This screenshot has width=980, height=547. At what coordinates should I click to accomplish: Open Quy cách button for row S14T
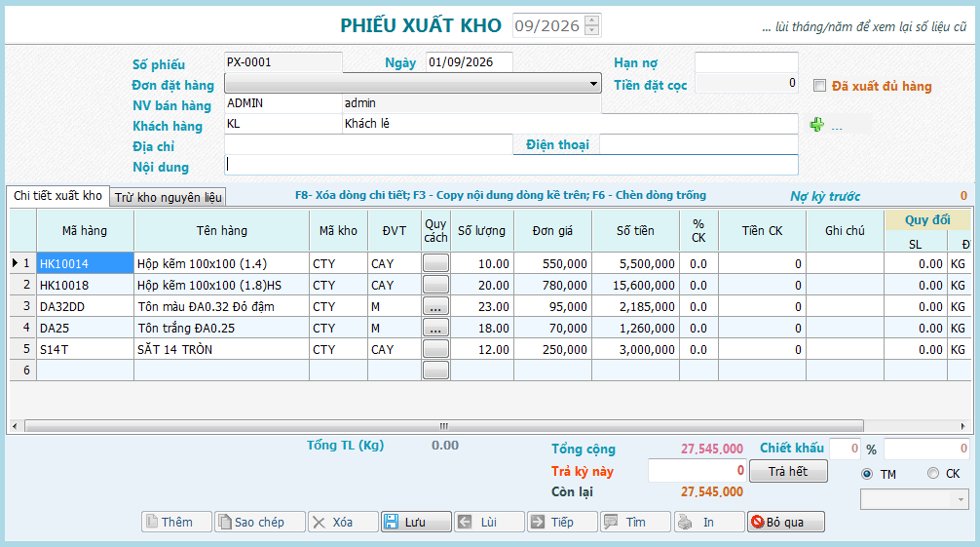tap(435, 349)
